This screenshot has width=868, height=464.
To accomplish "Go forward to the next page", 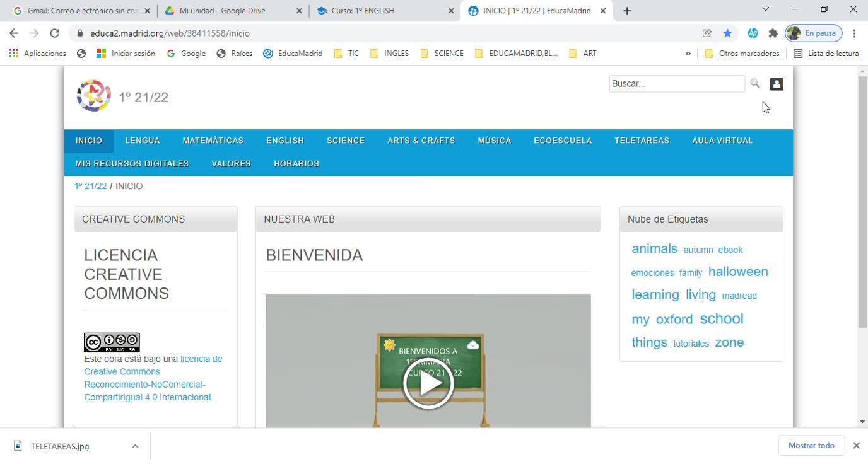I will tap(35, 33).
